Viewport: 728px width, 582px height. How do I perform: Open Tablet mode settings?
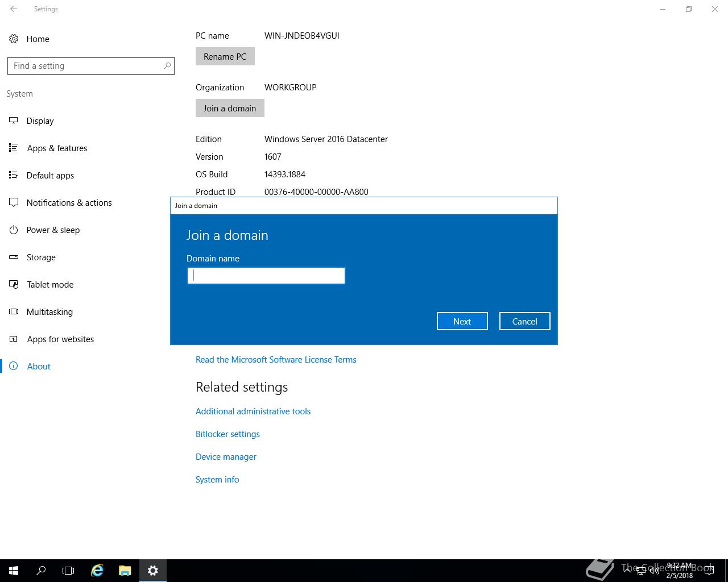pos(50,284)
